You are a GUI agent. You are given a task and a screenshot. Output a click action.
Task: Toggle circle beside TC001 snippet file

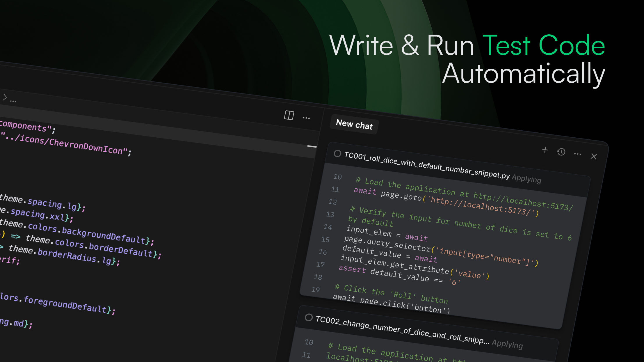[337, 153]
